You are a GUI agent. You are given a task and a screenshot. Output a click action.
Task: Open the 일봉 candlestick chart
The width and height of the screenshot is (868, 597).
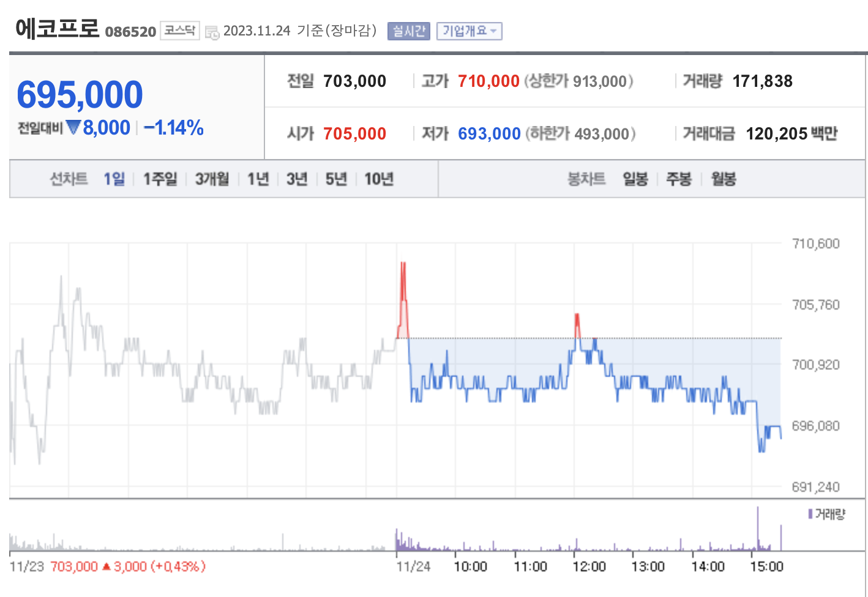pyautogui.click(x=635, y=179)
